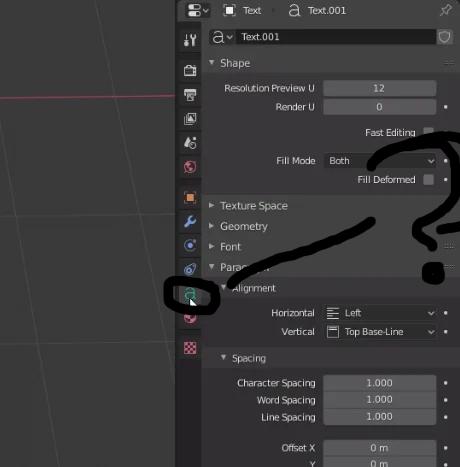This screenshot has width=460, height=467.
Task: Animate Character Spacing with its dot
Action: [446, 383]
